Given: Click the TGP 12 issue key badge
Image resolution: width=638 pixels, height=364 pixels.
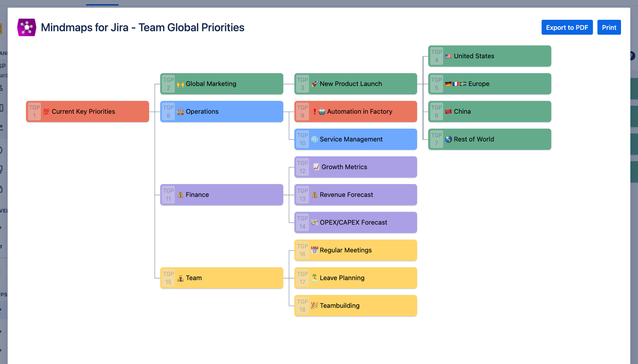Looking at the screenshot, I should pyautogui.click(x=302, y=167).
